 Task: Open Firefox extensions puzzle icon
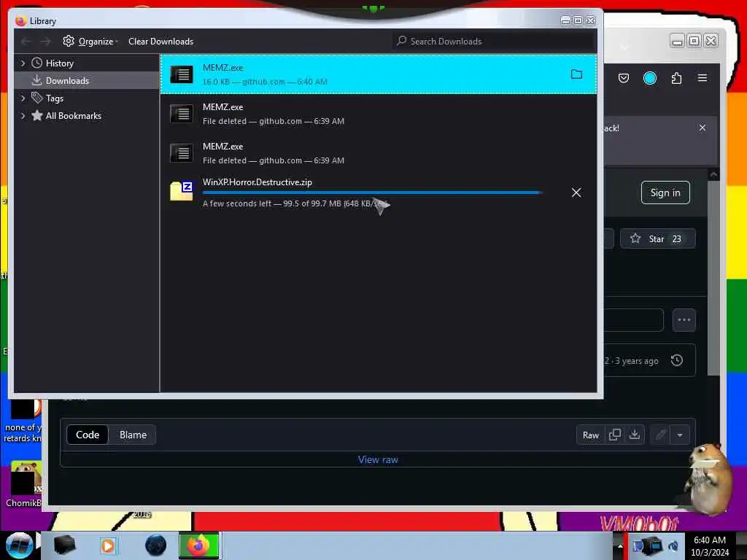(x=676, y=78)
